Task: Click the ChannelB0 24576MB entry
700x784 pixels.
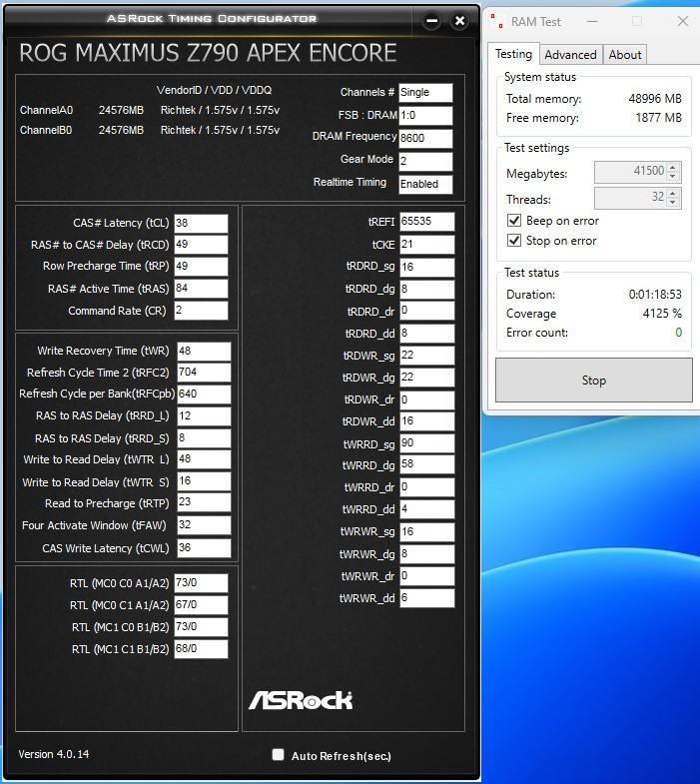Action: (x=82, y=130)
